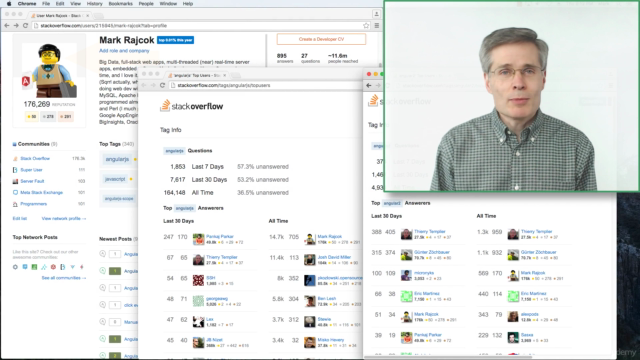
Task: Open the Programmers community link
Action: (x=33, y=204)
